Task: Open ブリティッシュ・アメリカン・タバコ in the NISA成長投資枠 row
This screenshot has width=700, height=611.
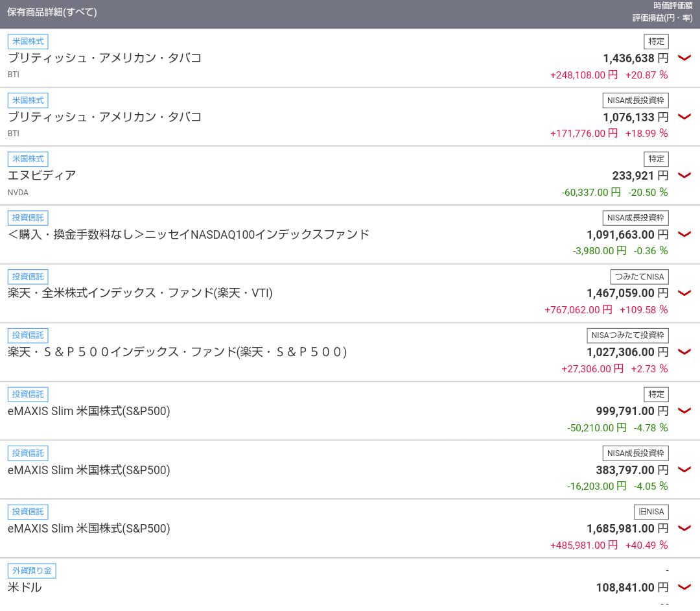Action: [x=105, y=117]
